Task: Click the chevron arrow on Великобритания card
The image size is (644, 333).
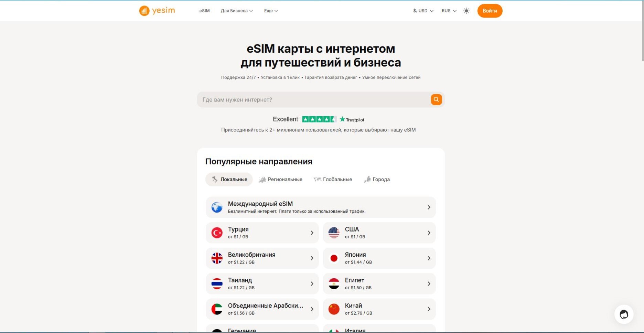Action: click(x=312, y=258)
